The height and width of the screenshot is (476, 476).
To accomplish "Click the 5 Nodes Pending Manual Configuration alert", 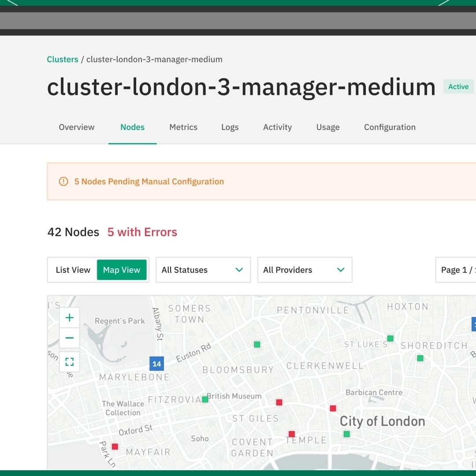I will (261, 182).
